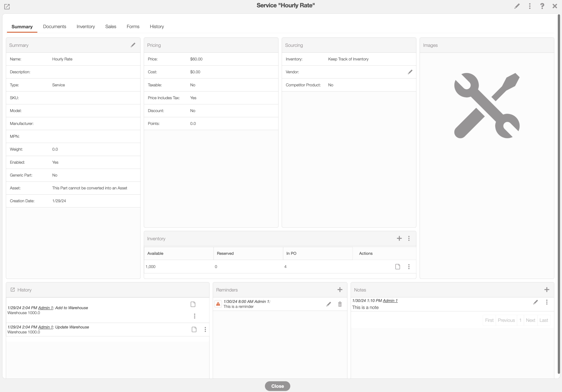Open the three-dot menu on inventory row
This screenshot has width=562, height=392.
(409, 267)
